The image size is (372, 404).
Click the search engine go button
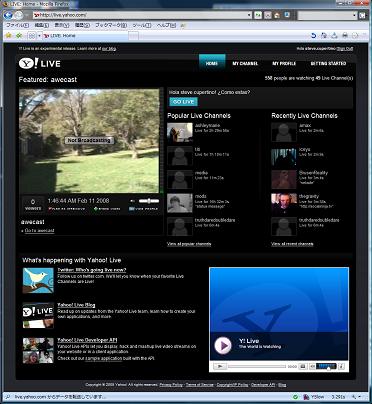[x=363, y=15]
